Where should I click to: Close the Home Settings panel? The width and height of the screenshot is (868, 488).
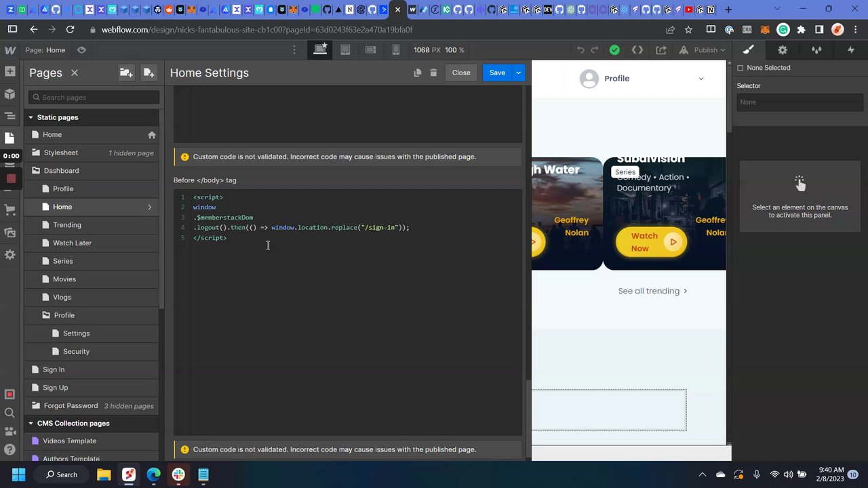click(461, 73)
